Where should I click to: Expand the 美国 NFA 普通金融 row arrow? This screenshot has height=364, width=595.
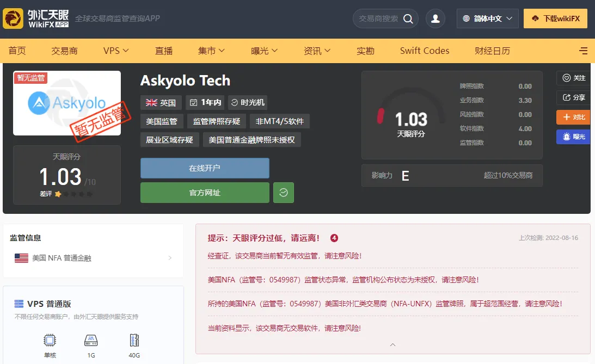(170, 258)
